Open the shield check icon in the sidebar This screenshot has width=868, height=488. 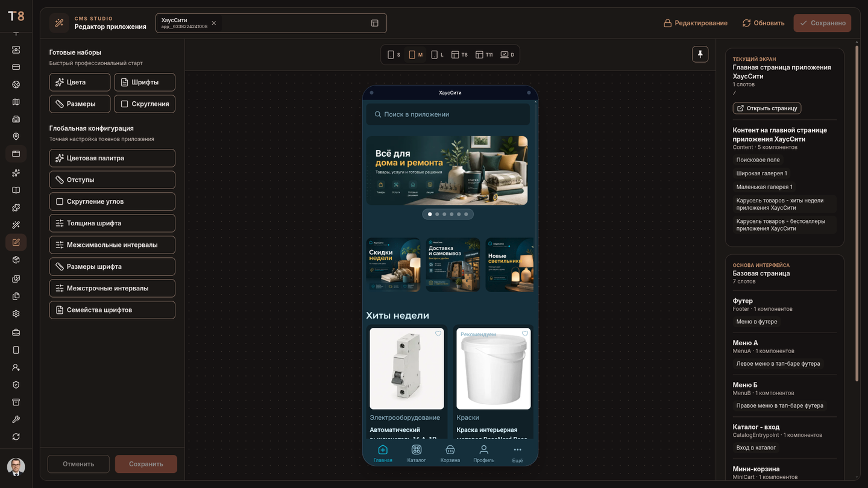coord(16,385)
